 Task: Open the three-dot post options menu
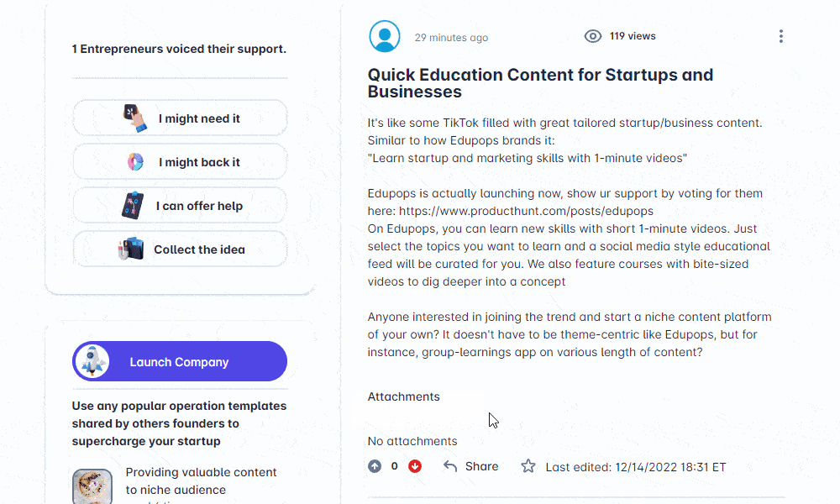(780, 36)
